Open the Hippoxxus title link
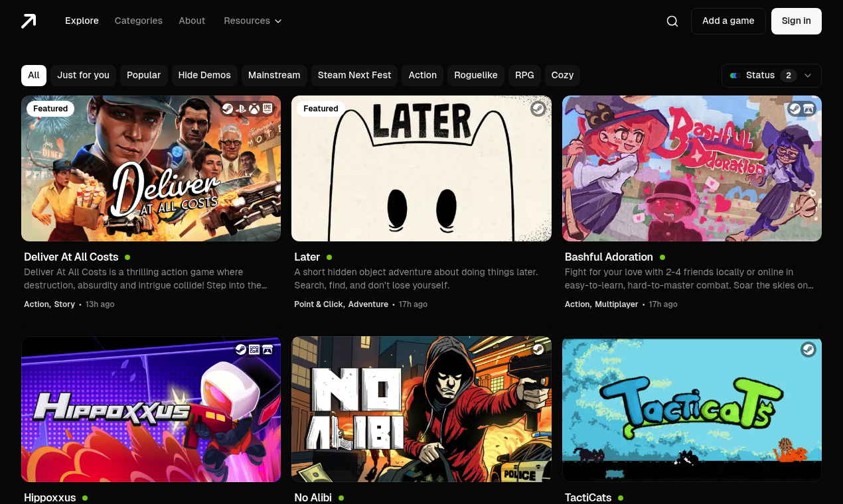The image size is (843, 504). click(50, 498)
